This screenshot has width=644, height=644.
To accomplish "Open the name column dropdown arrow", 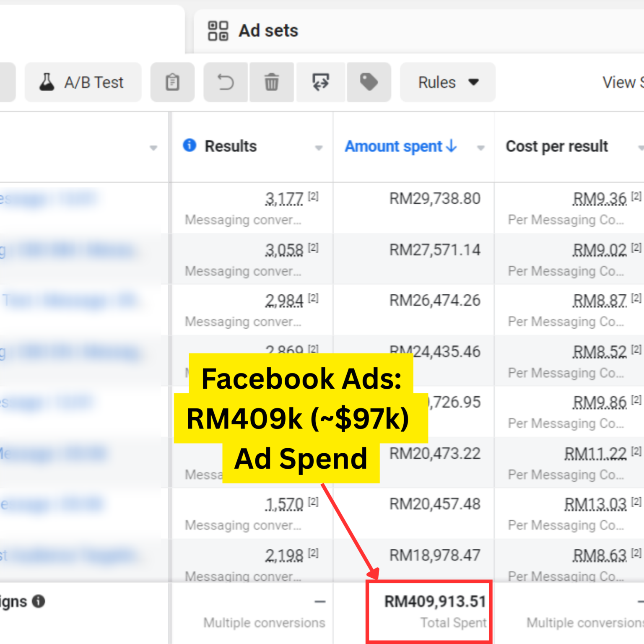I will pos(153,148).
